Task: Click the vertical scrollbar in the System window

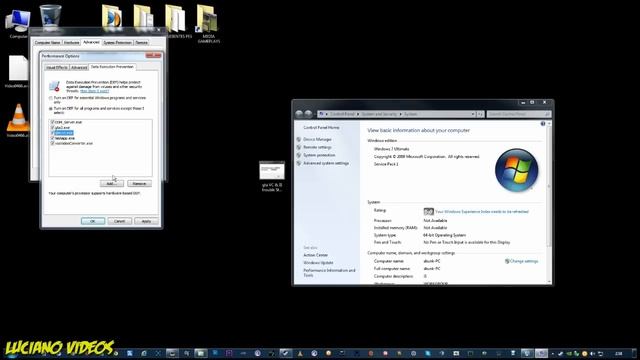Action: tap(549, 186)
